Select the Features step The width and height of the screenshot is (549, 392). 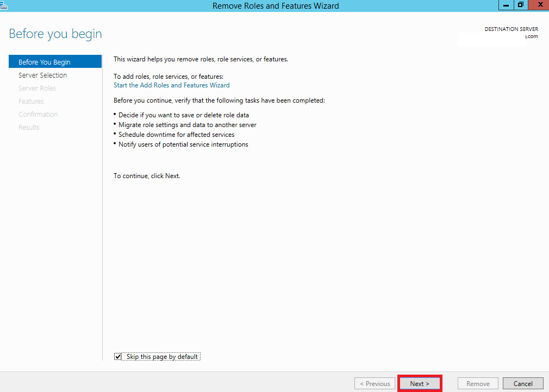(x=31, y=101)
